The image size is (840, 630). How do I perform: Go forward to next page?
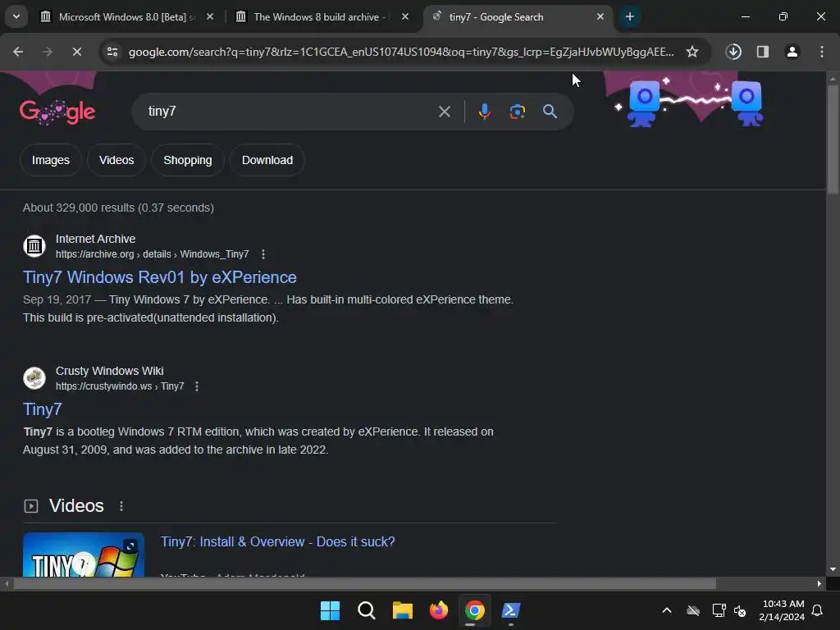click(48, 52)
